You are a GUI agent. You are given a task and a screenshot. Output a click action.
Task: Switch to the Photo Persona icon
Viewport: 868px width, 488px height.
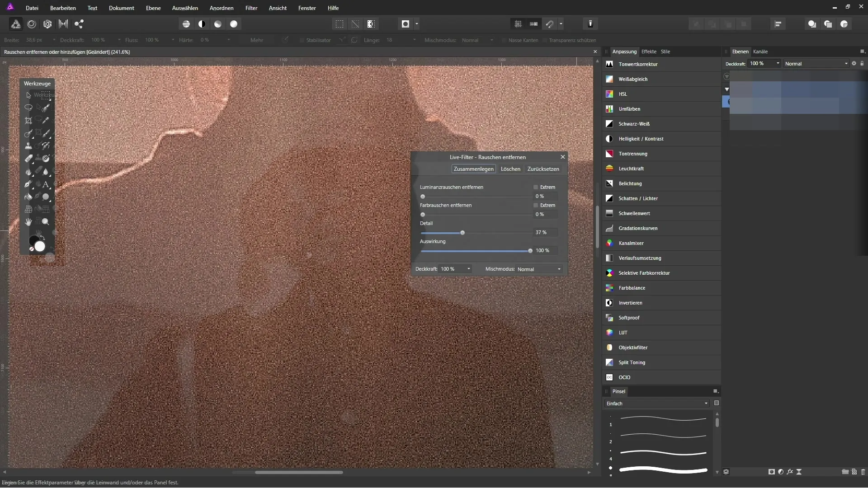[x=16, y=24]
